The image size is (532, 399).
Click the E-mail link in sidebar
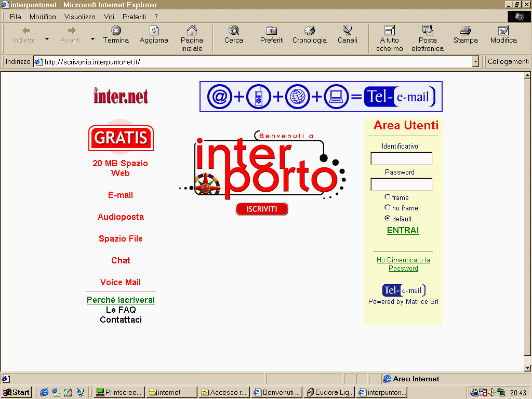[x=121, y=195]
